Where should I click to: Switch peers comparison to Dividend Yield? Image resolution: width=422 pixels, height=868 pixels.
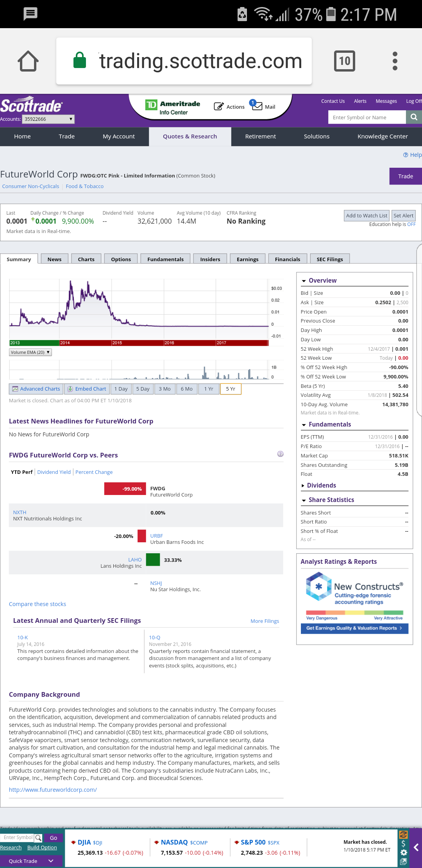pyautogui.click(x=54, y=472)
